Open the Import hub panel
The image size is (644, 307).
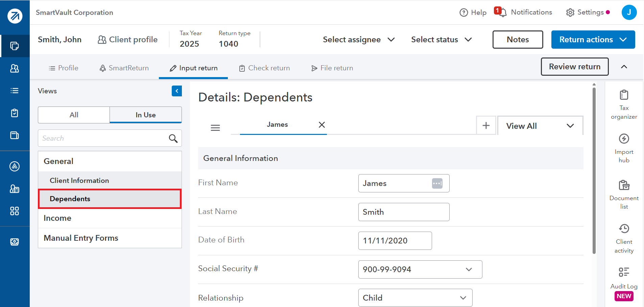pyautogui.click(x=624, y=148)
